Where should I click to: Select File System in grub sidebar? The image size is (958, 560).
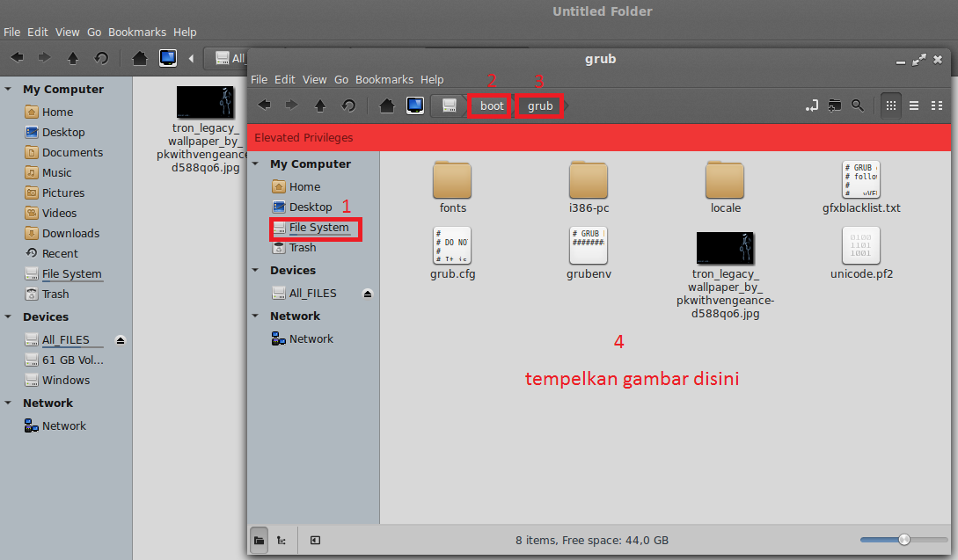click(318, 228)
